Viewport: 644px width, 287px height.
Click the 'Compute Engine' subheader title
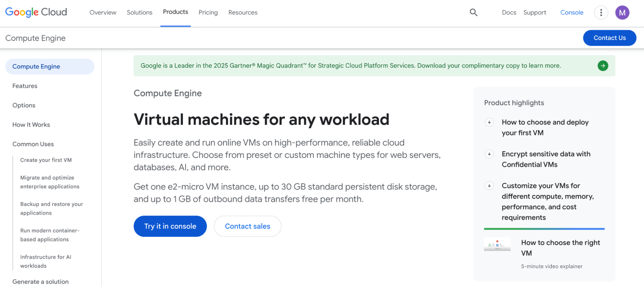[x=35, y=38]
